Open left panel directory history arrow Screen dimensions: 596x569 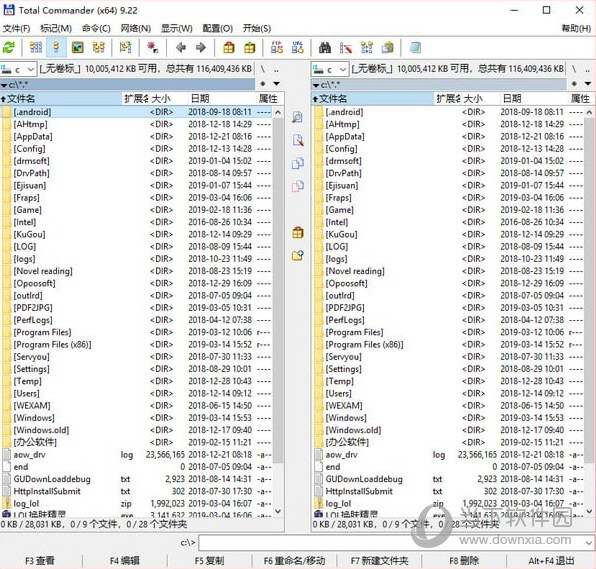pyautogui.click(x=277, y=84)
